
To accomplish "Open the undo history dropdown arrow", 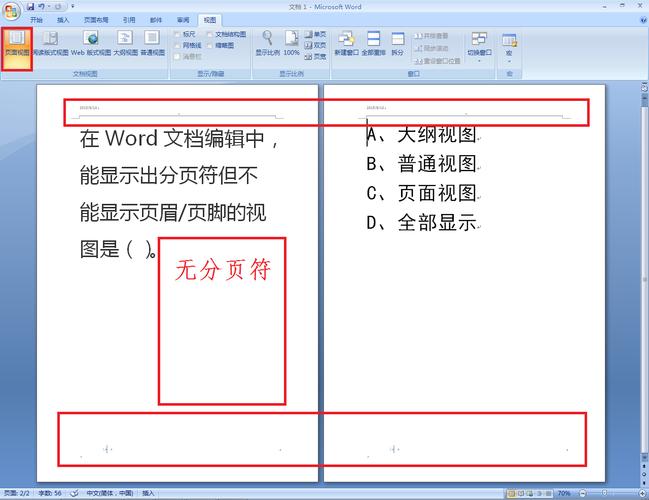I will click(x=49, y=7).
